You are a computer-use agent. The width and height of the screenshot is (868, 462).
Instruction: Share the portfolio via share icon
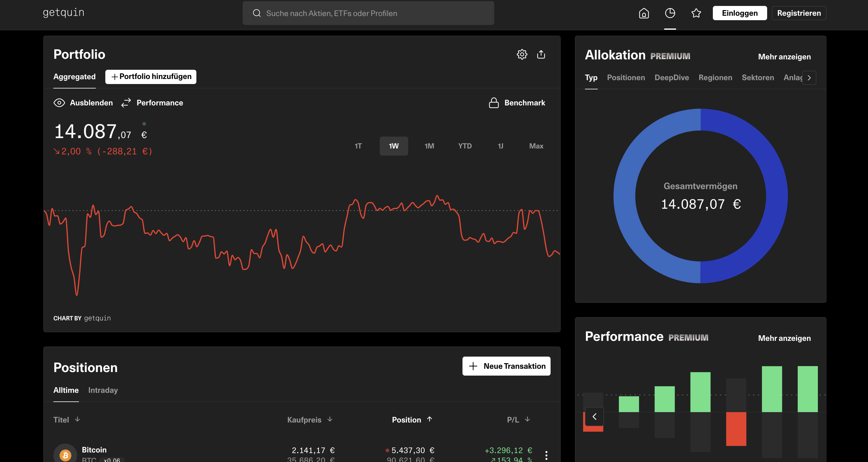click(x=541, y=54)
